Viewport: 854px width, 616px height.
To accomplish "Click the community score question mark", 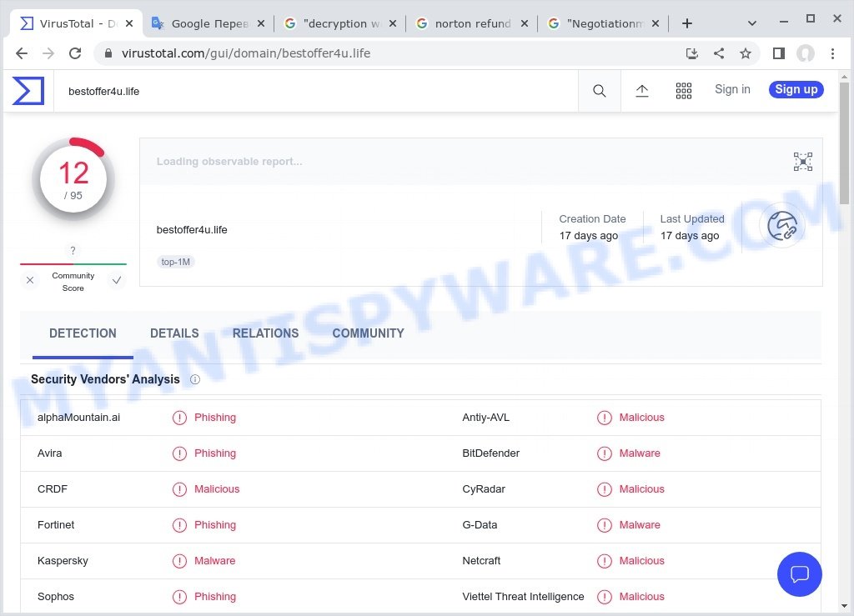I will 73,250.
